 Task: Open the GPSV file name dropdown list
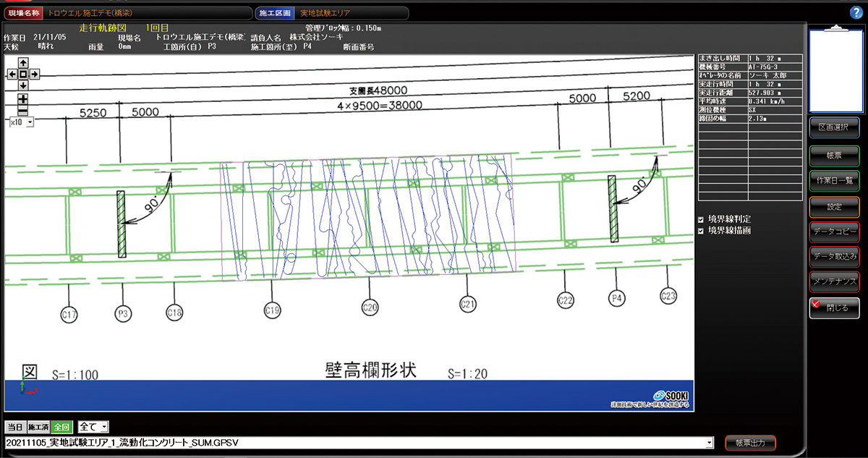(x=709, y=441)
